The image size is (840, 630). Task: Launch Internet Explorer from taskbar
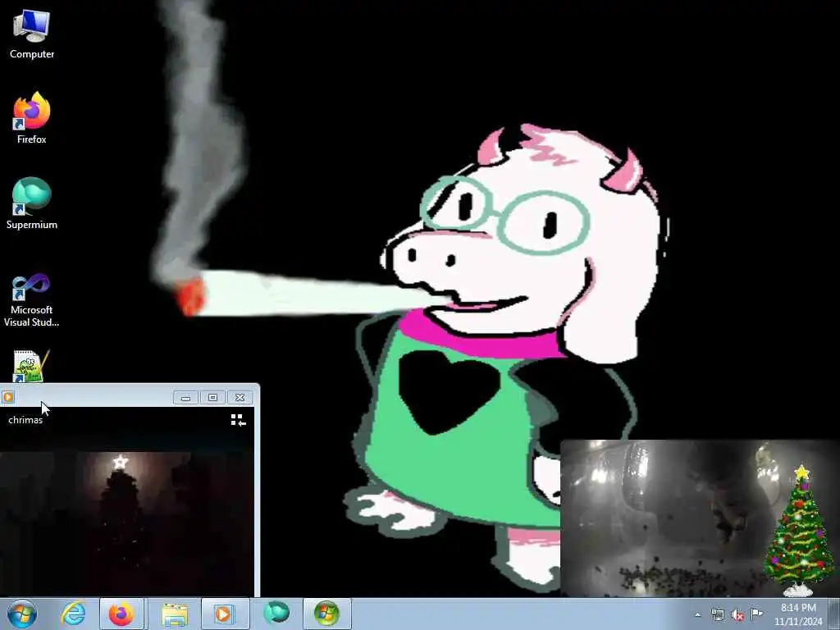point(73,614)
